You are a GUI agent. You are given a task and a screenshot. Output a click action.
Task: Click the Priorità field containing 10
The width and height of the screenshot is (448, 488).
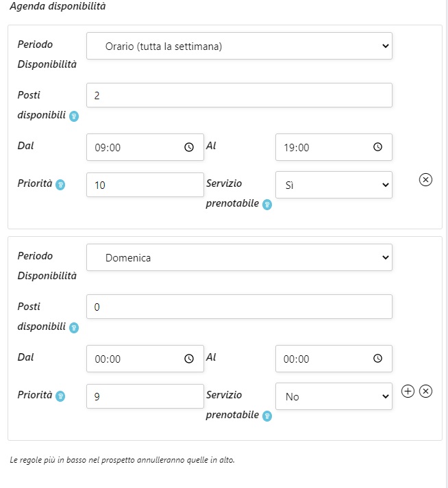[145, 185]
